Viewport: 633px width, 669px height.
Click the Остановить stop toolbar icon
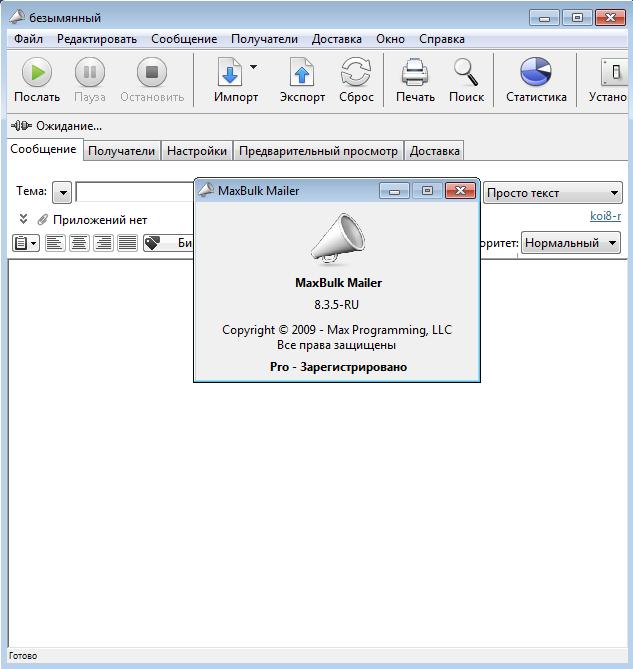click(152, 72)
